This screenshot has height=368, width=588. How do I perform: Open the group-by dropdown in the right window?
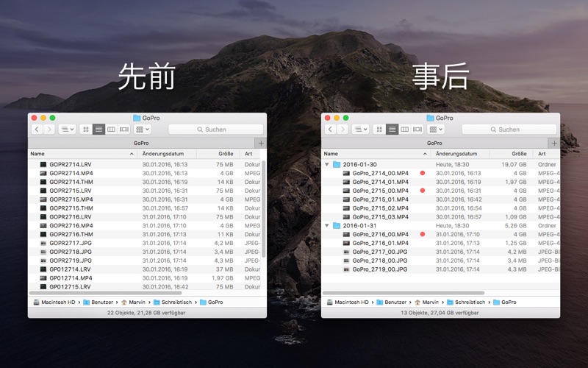(x=436, y=130)
